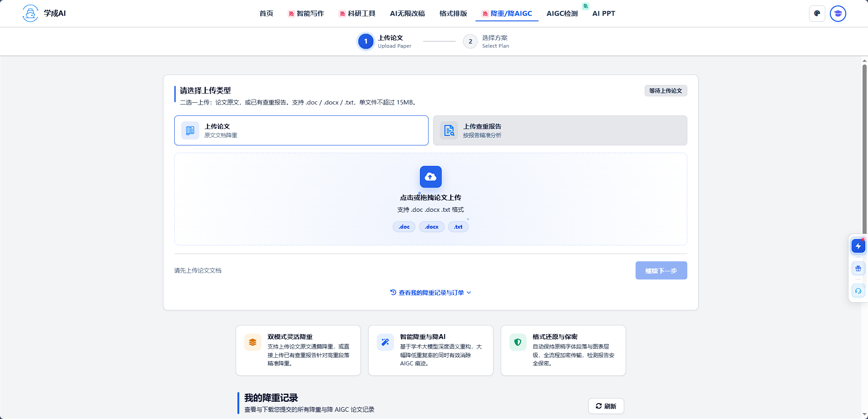Image resolution: width=868 pixels, height=419 pixels.
Task: Click the 继续下一步 button
Action: 661,270
